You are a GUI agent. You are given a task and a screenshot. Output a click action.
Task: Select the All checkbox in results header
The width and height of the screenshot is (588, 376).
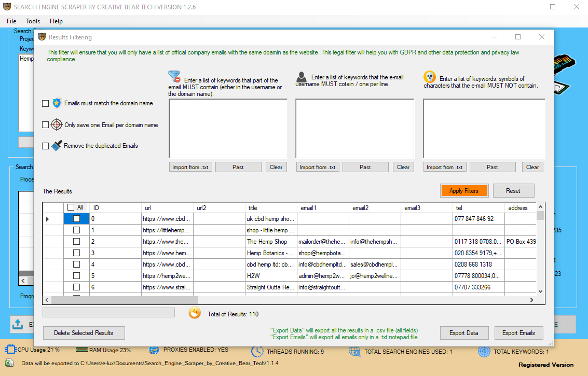pyautogui.click(x=71, y=207)
